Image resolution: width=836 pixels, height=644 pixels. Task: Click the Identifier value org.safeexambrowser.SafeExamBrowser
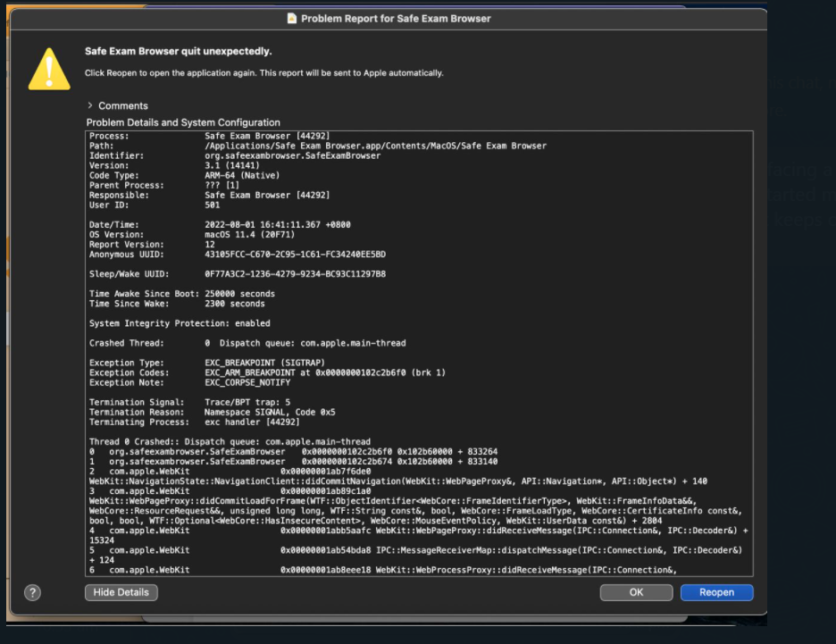293,155
